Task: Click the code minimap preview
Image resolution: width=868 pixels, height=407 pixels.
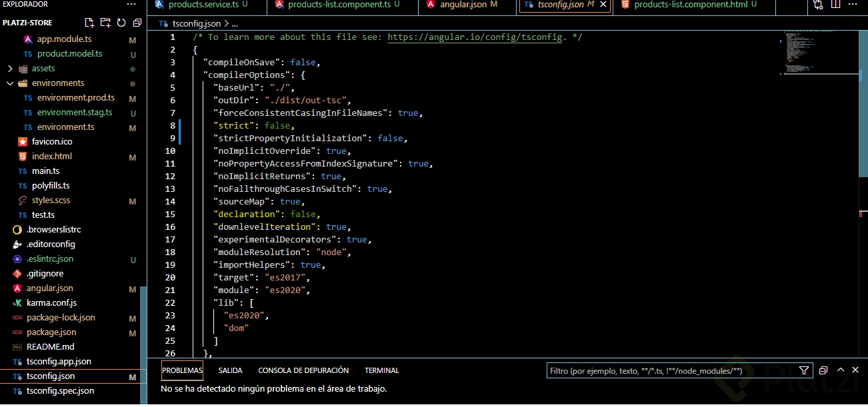Action: coord(821,53)
